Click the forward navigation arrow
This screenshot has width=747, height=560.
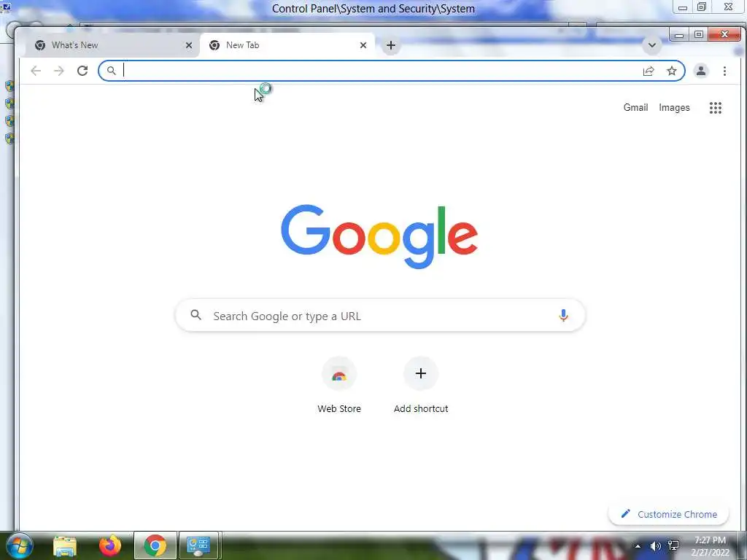click(x=58, y=71)
